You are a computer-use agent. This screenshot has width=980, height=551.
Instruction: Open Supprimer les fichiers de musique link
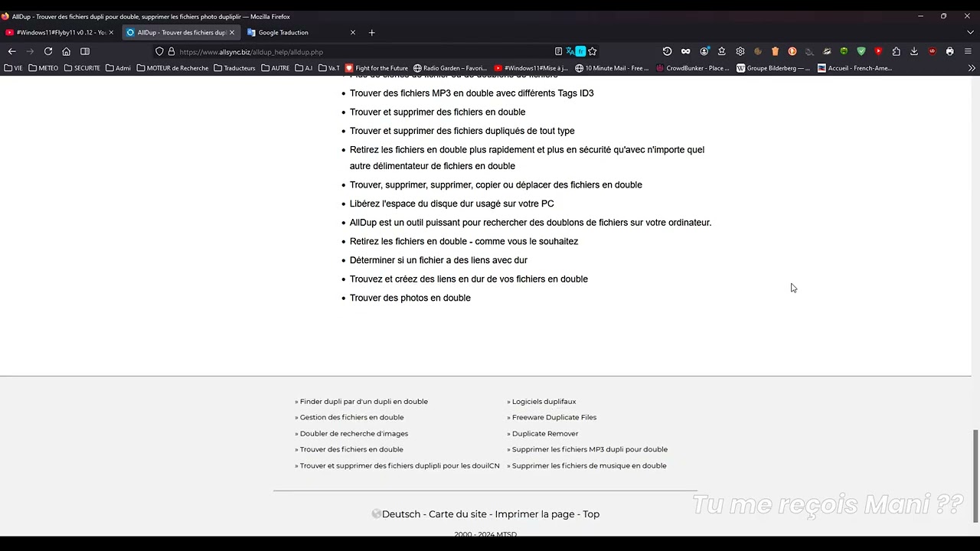[x=589, y=465]
